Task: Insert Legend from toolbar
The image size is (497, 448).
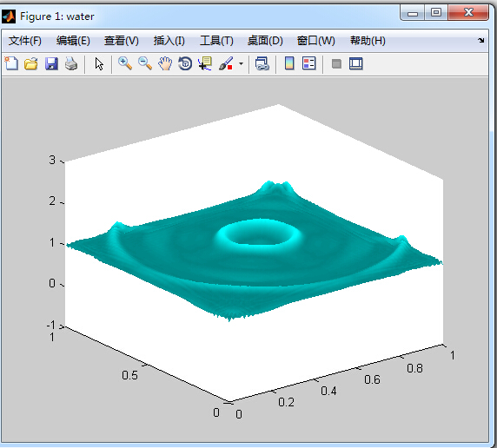Action: [308, 63]
